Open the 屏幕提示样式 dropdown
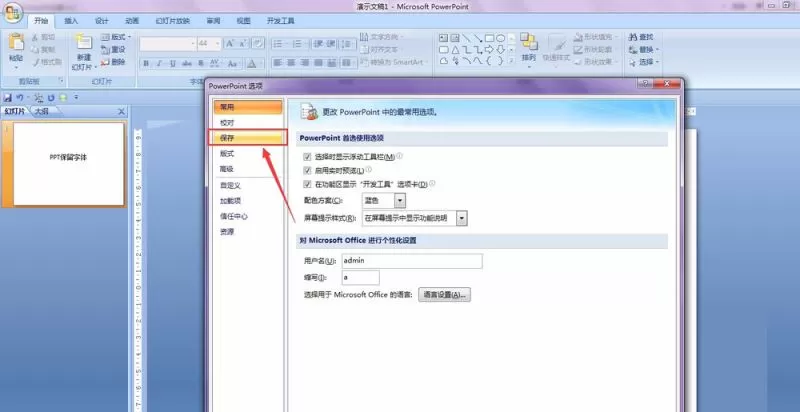This screenshot has height=412, width=800. coord(462,218)
